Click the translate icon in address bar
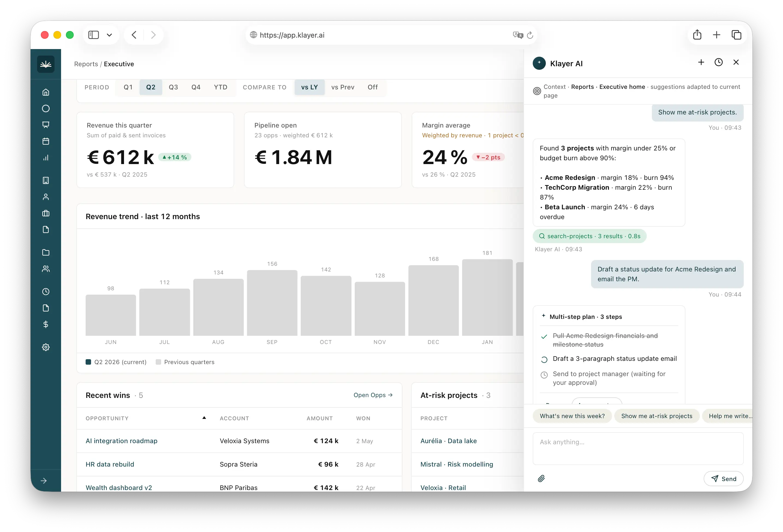783x532 pixels. coord(518,35)
